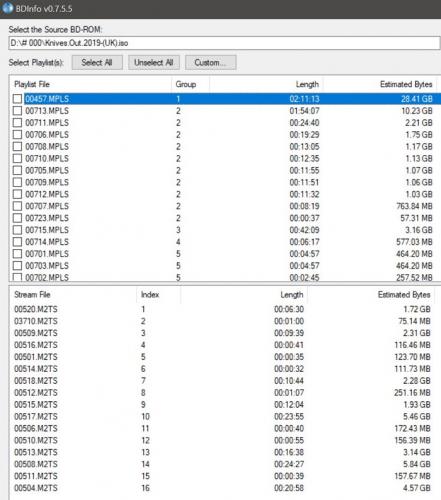Click the Select All button
441x500 pixels.
click(x=97, y=63)
